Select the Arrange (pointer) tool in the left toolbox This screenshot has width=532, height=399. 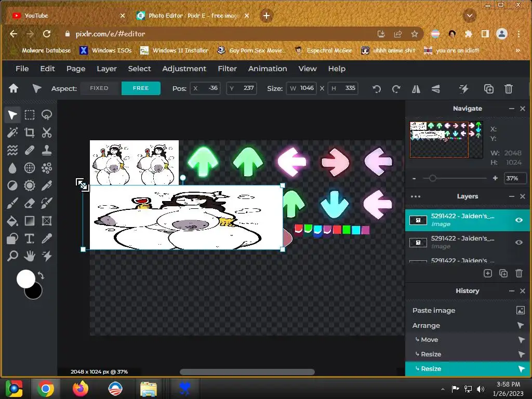click(x=12, y=115)
